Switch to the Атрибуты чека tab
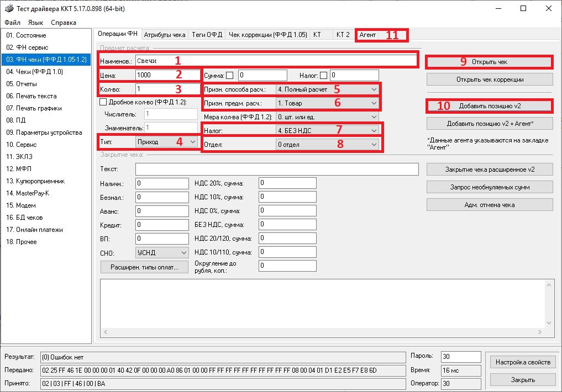The height and width of the screenshot is (392, 562). click(x=165, y=34)
